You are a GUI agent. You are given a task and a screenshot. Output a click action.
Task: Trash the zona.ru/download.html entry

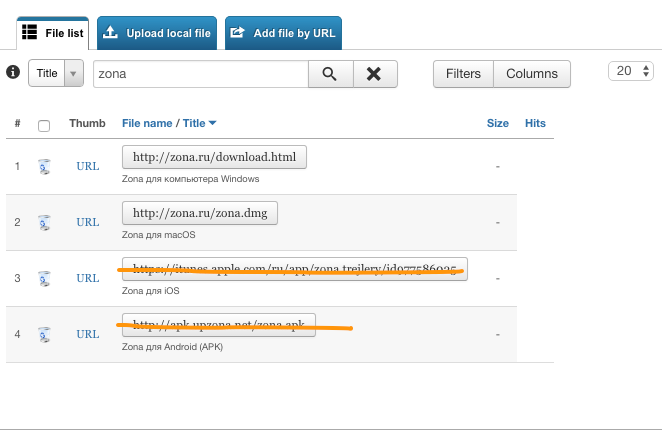point(44,166)
